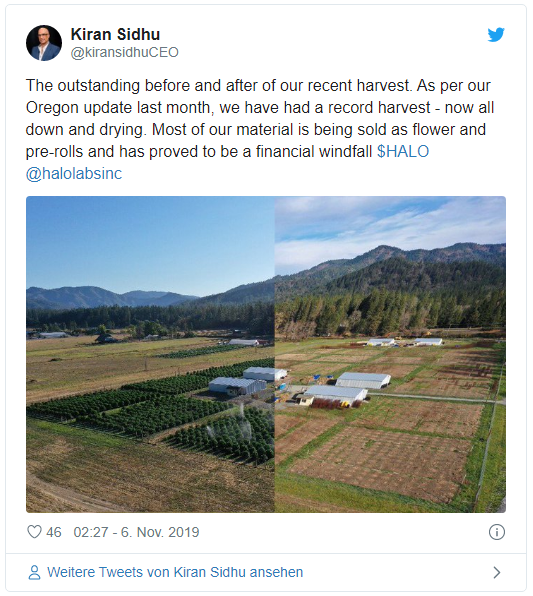This screenshot has width=533, height=596.
Task: Open Kiran Sidhu's profile picture
Action: pos(44,43)
